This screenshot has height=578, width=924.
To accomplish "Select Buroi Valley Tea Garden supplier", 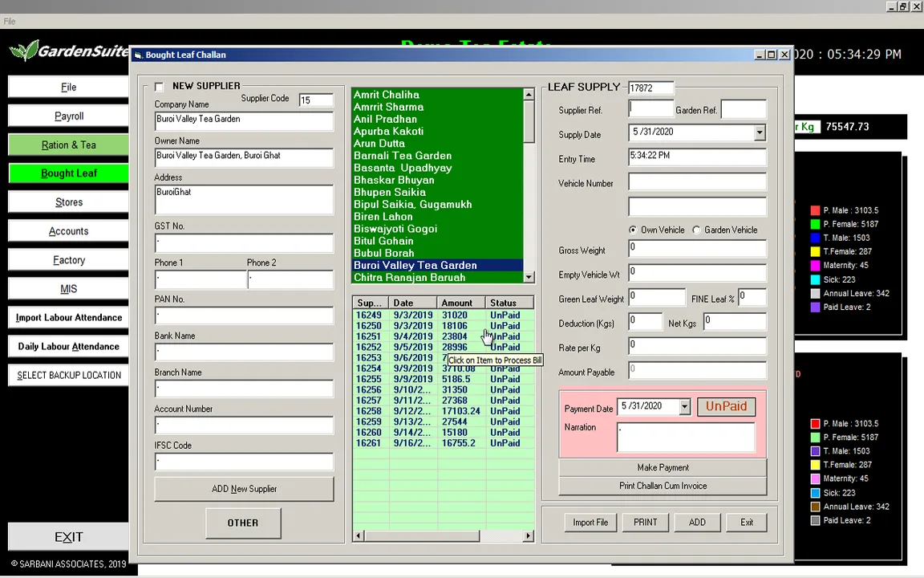I will click(437, 266).
